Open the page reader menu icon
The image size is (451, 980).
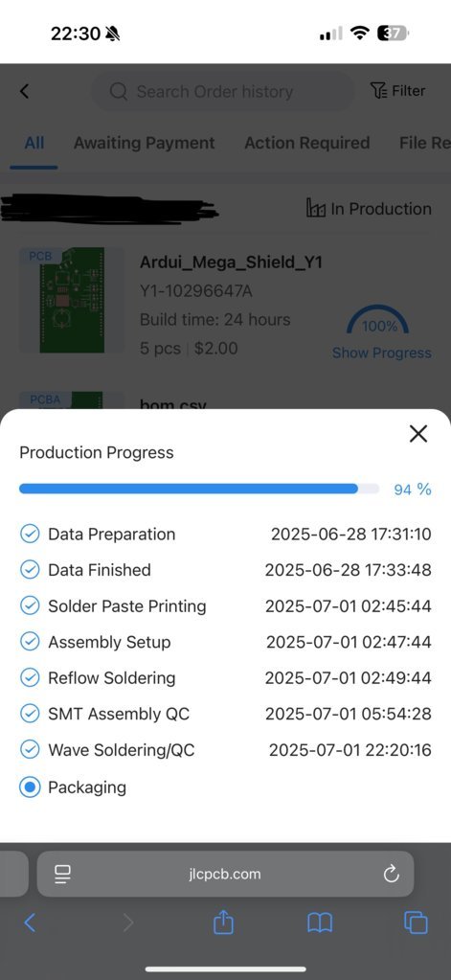pos(62,874)
